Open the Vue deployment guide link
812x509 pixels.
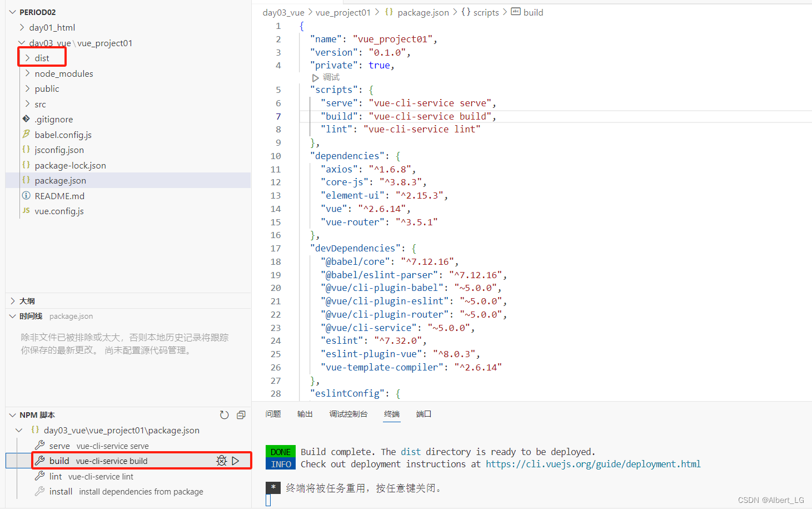pyautogui.click(x=593, y=464)
